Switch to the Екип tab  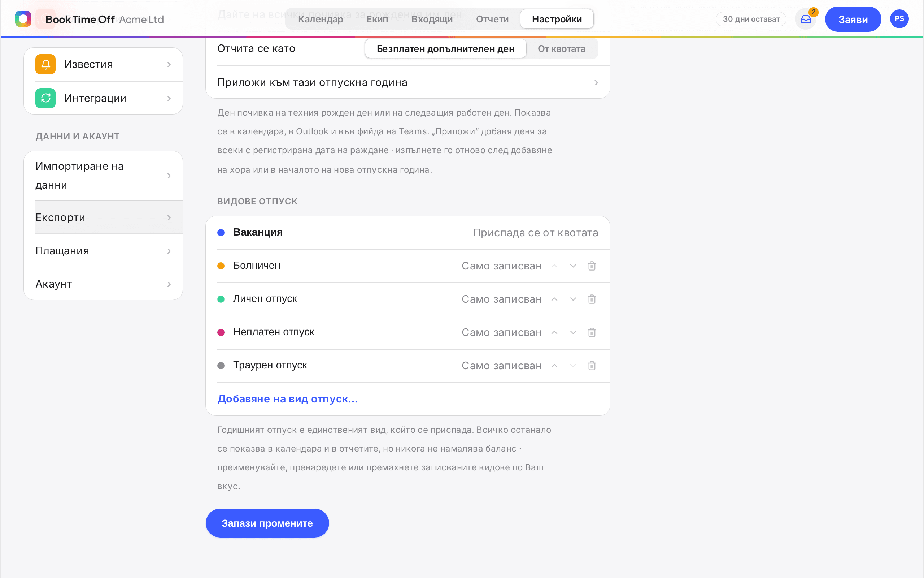coord(377,19)
